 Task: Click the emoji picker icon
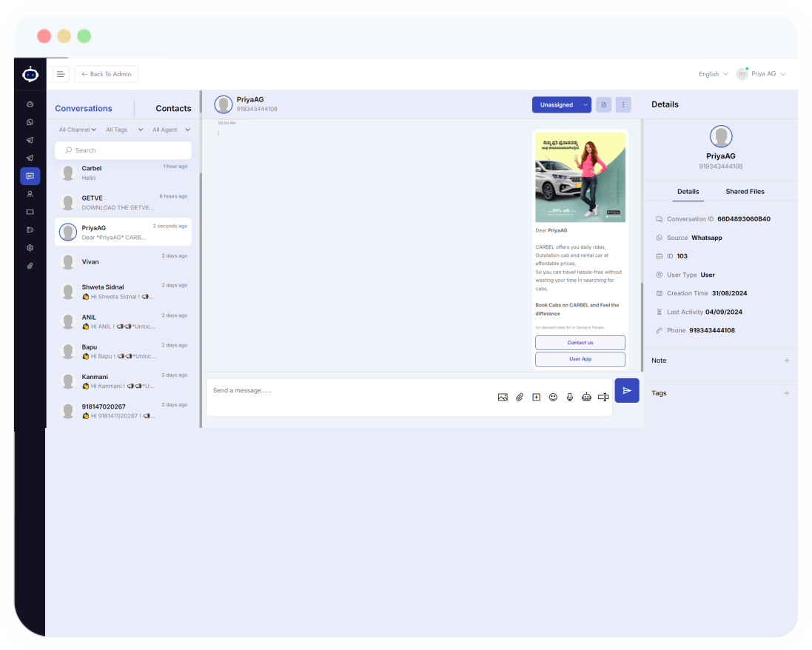coord(553,398)
